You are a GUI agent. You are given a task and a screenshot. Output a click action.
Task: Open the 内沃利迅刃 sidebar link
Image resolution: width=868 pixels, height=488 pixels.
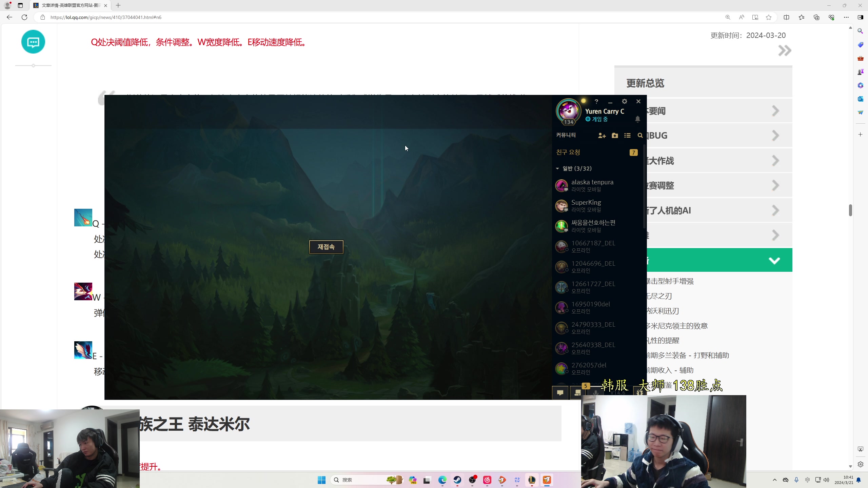663,311
